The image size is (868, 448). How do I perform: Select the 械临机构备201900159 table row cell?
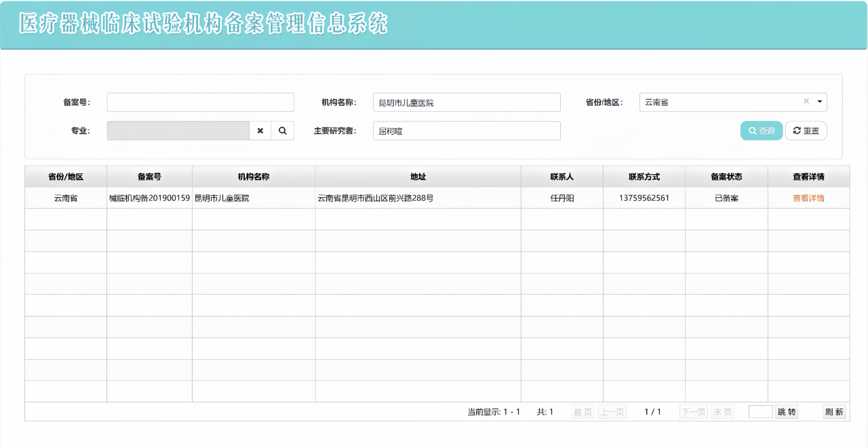tap(149, 198)
